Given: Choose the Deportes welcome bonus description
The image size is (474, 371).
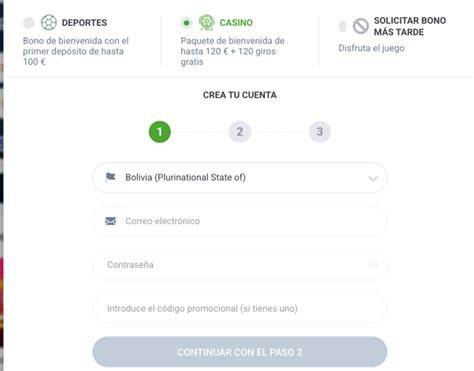Looking at the screenshot, I should coord(76,51).
